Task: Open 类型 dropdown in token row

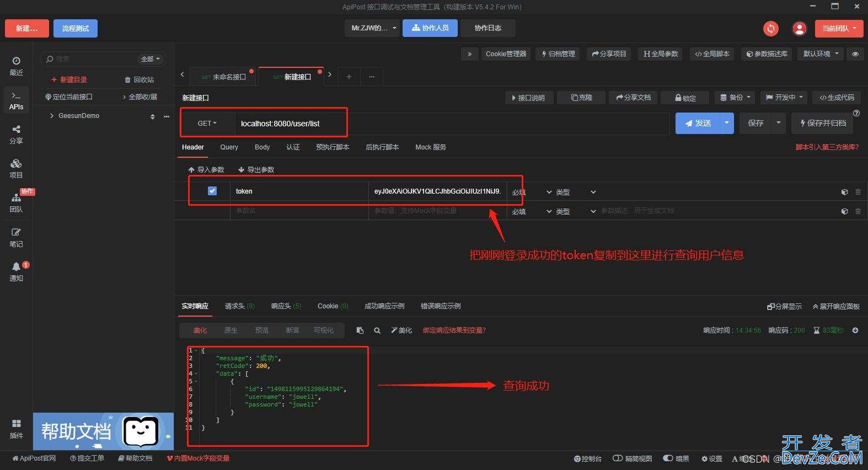Action: click(576, 192)
